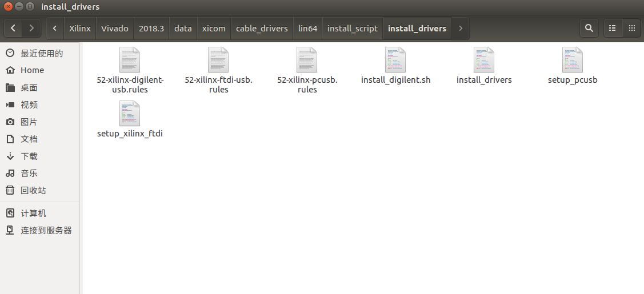Select 连接到服务器 connect to server
Viewport: 644px width, 294px height.
coord(46,230)
